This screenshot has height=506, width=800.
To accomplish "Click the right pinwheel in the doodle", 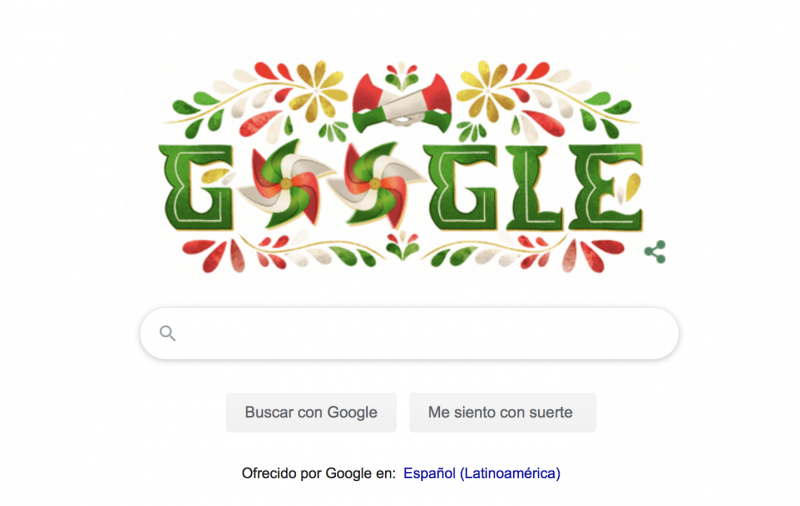I will tap(376, 184).
